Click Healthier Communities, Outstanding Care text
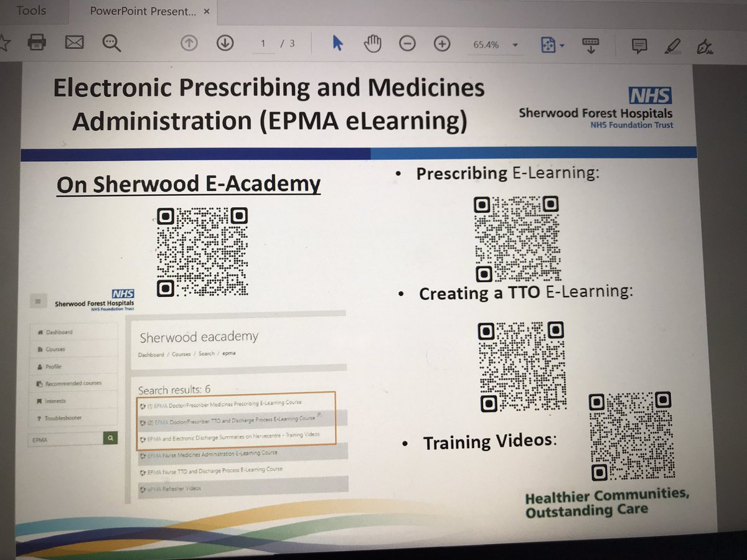The image size is (747, 560). coord(607,503)
